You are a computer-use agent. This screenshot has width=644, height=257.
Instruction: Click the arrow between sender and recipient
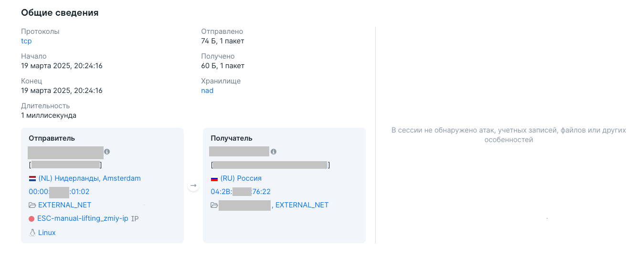(x=193, y=185)
